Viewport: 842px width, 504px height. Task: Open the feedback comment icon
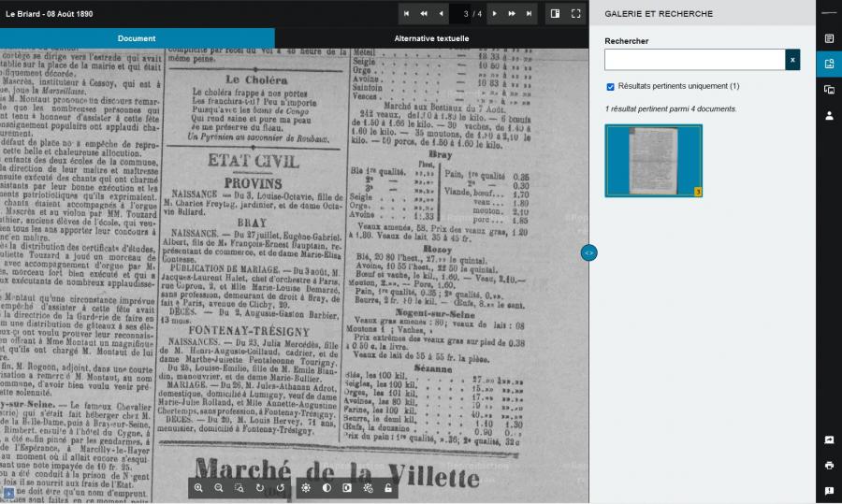(829, 491)
